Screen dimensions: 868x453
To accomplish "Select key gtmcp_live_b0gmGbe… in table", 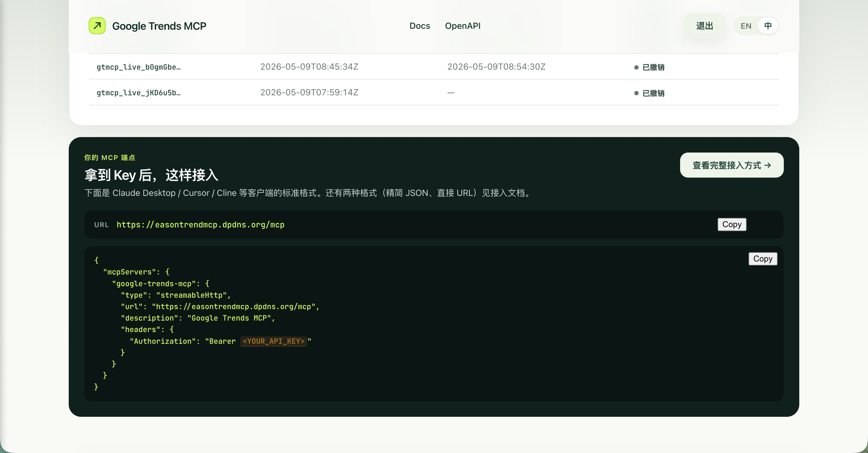I will [138, 67].
